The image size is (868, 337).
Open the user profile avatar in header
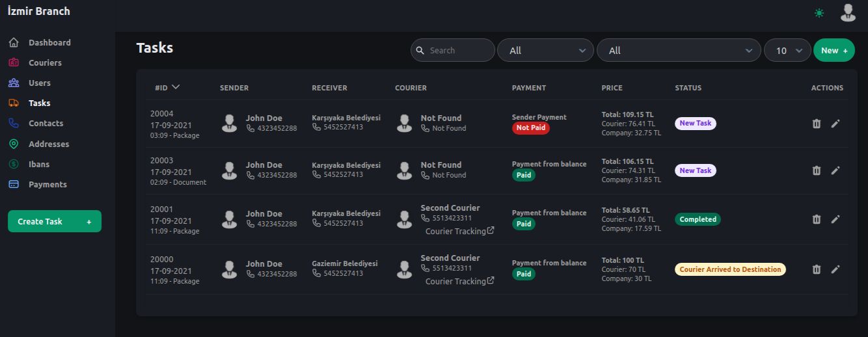pos(848,12)
